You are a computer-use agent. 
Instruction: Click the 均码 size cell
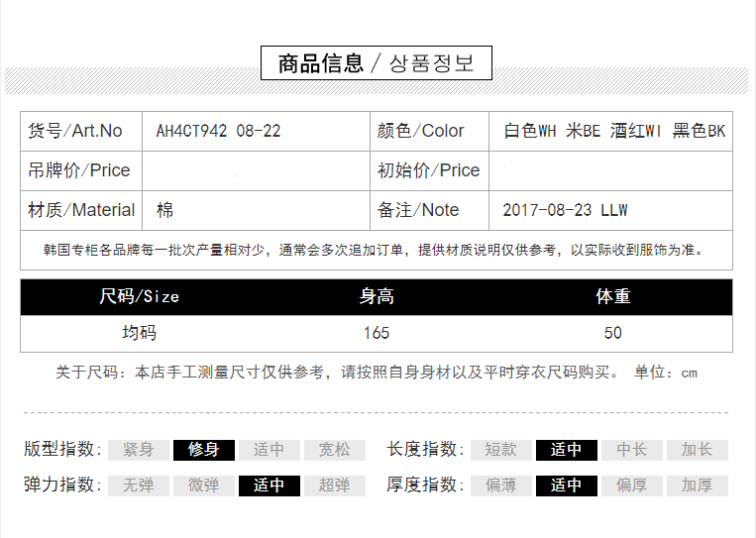[x=139, y=333]
